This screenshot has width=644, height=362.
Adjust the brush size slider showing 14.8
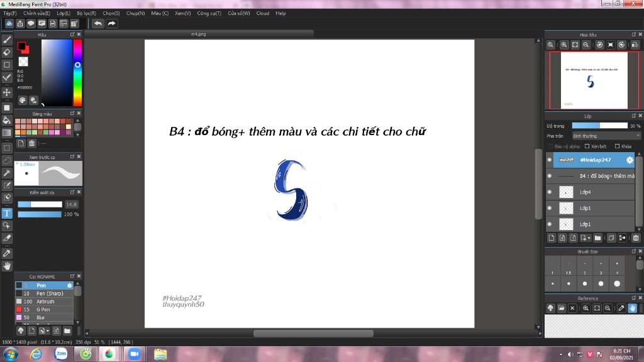click(x=40, y=204)
